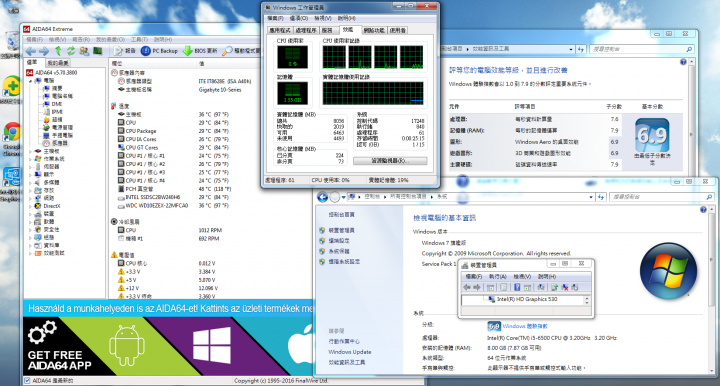
Task: Open the 工具(T) menu in AIDA64
Action: click(139, 39)
